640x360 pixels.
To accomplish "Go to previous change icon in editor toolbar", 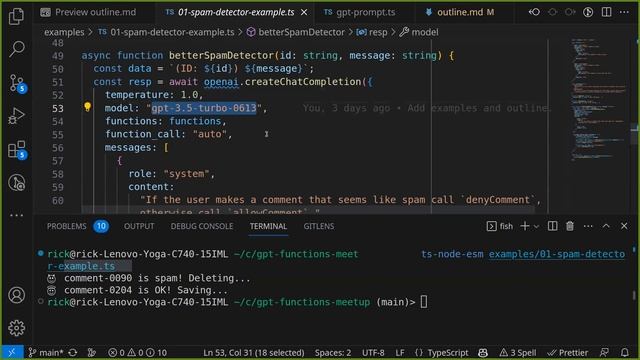I will [x=534, y=12].
